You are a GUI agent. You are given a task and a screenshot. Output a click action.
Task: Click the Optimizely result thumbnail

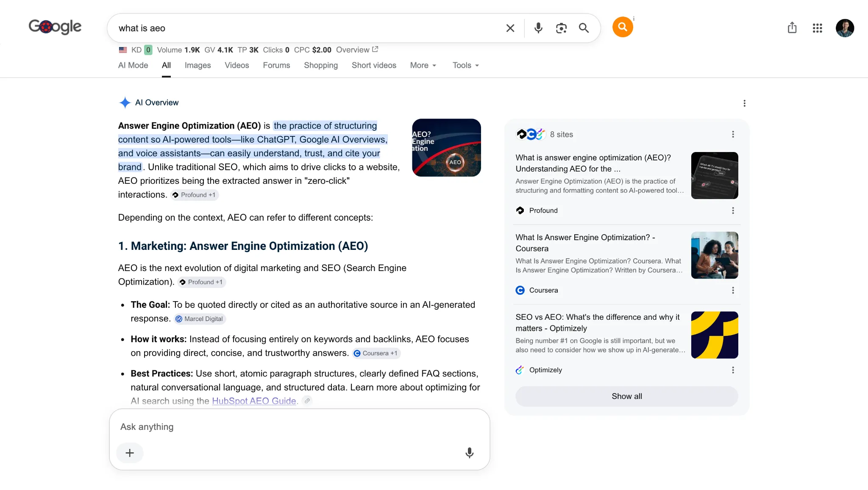click(715, 335)
